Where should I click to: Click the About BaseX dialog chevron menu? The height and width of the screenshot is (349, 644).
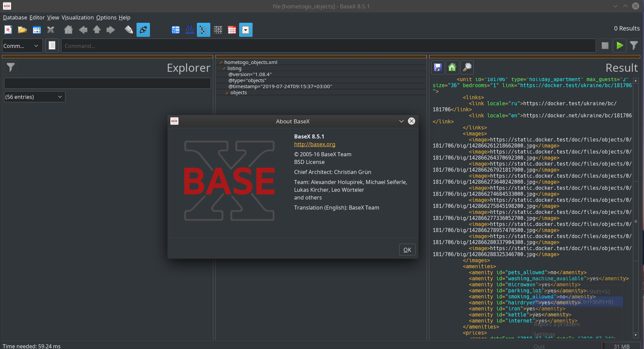click(401, 121)
